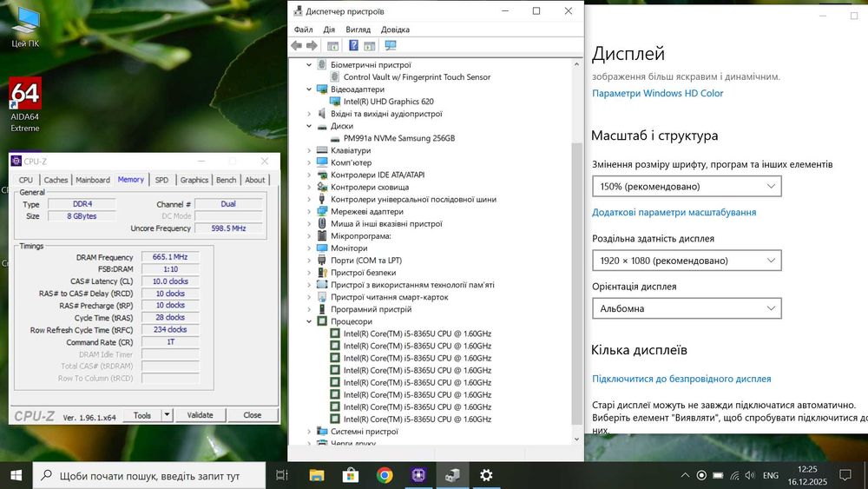Select 'Intel(R) UHD Graphics 620' device
The height and width of the screenshot is (489, 868).
click(388, 102)
